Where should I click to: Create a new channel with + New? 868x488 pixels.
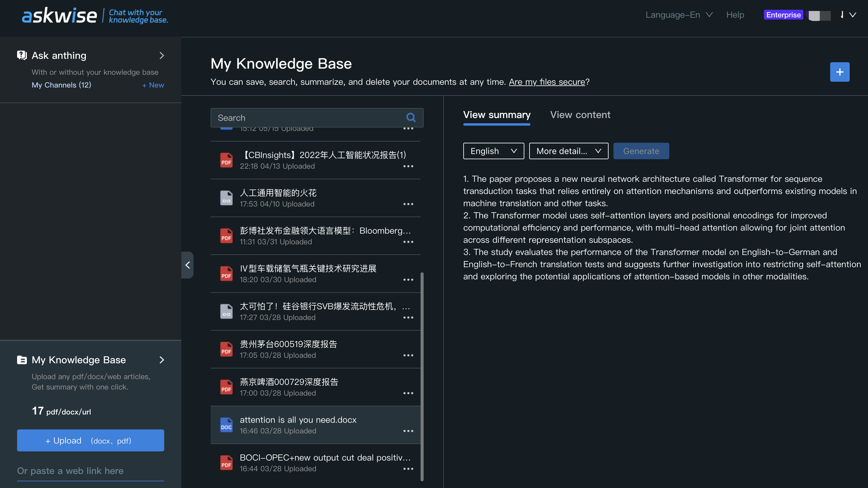coord(153,85)
